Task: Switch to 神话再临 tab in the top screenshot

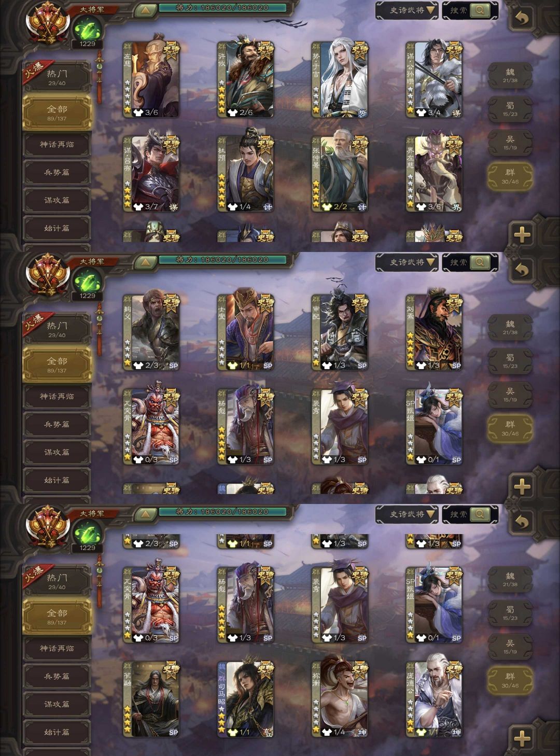Action: [57, 145]
